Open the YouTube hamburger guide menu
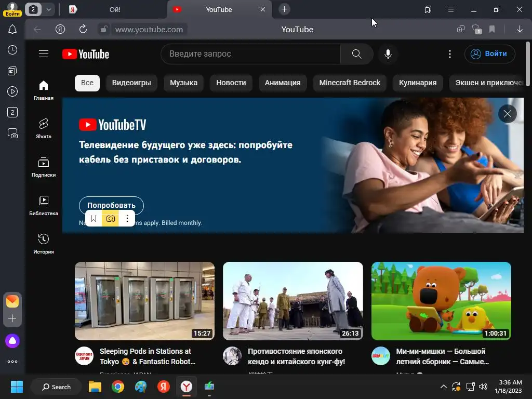 coord(44,54)
